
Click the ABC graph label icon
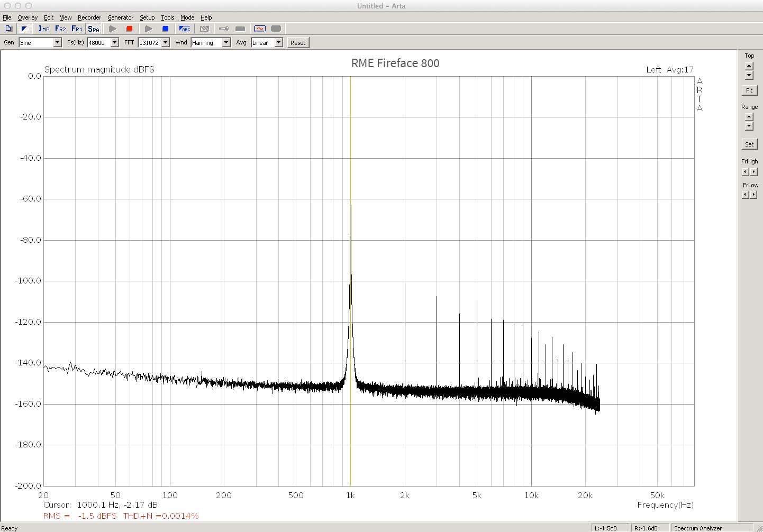point(185,29)
